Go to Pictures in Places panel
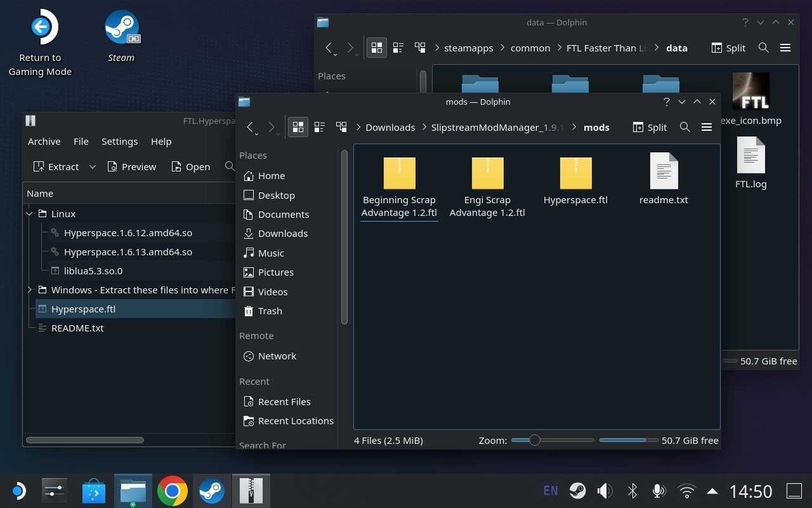Image resolution: width=812 pixels, height=508 pixels. coord(269,272)
